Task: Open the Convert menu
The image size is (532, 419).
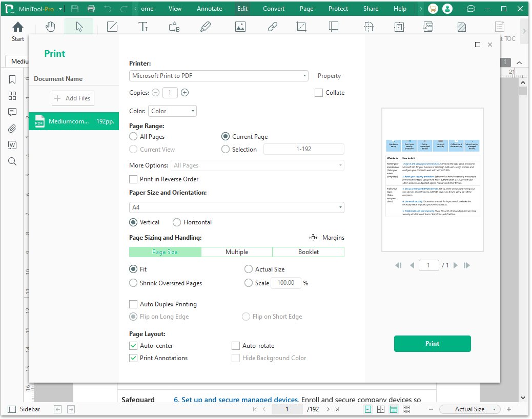Action: coord(273,8)
